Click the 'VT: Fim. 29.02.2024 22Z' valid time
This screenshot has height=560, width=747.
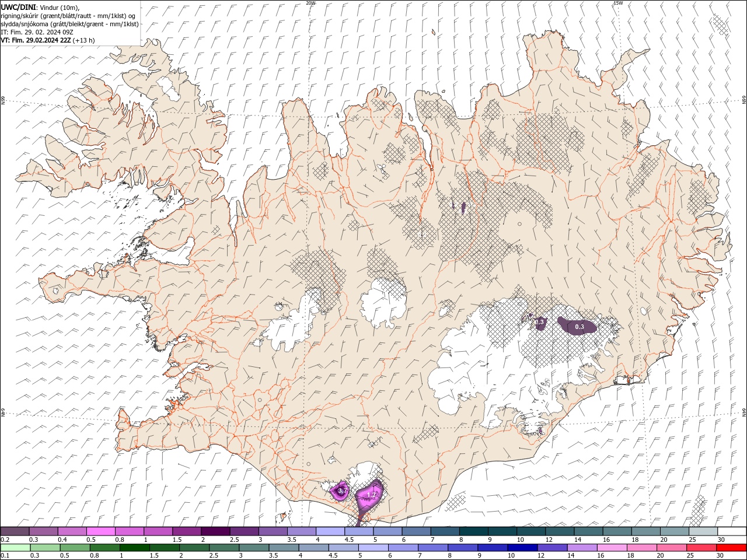(x=36, y=40)
